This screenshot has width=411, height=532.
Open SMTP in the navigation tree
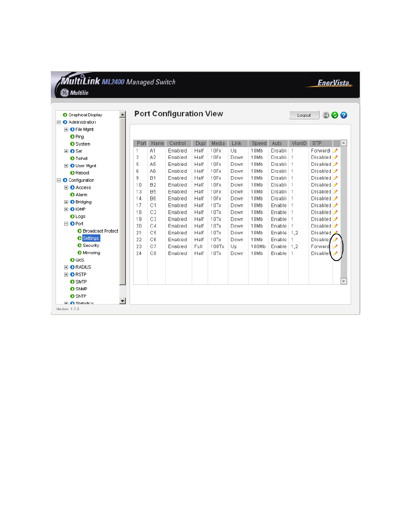tap(81, 282)
